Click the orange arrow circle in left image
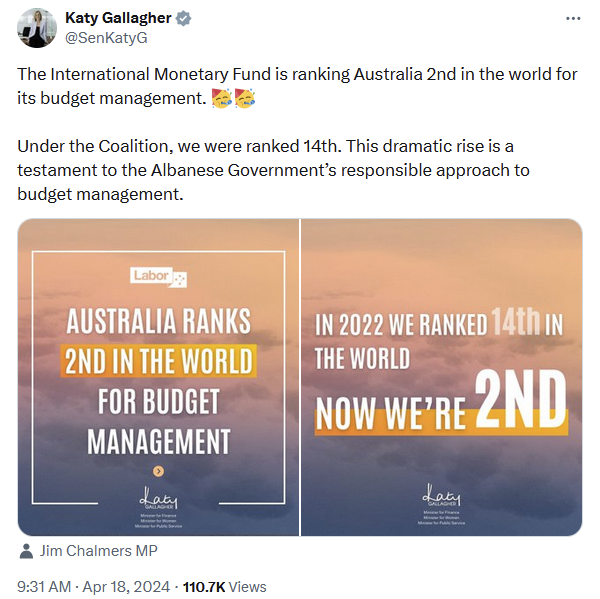Viewport: 600px width, 599px height. 158,471
